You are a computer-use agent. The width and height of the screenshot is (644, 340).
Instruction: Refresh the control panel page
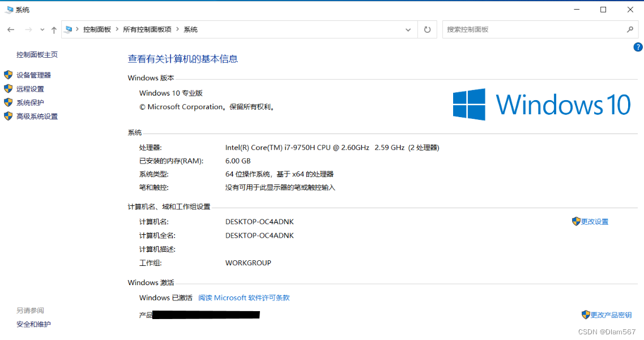(x=428, y=29)
